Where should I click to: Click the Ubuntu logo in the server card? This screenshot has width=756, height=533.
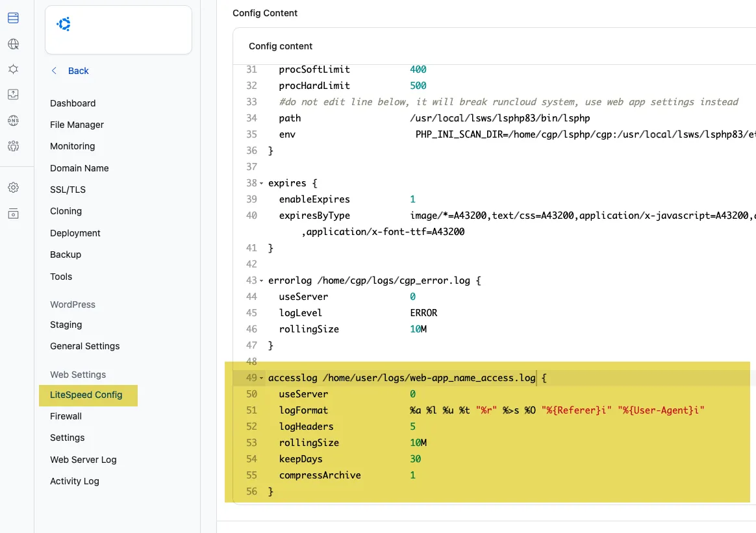point(64,25)
